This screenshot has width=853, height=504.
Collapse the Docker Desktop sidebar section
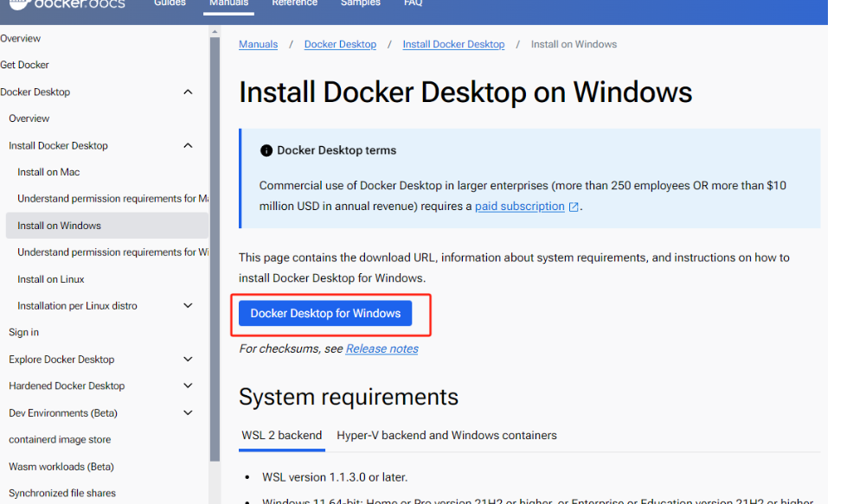(x=188, y=92)
